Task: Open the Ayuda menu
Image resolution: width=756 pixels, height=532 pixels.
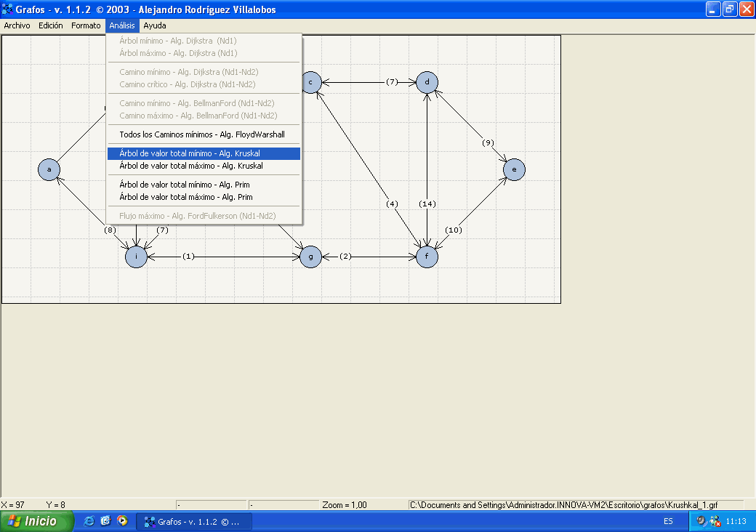Action: click(x=154, y=25)
